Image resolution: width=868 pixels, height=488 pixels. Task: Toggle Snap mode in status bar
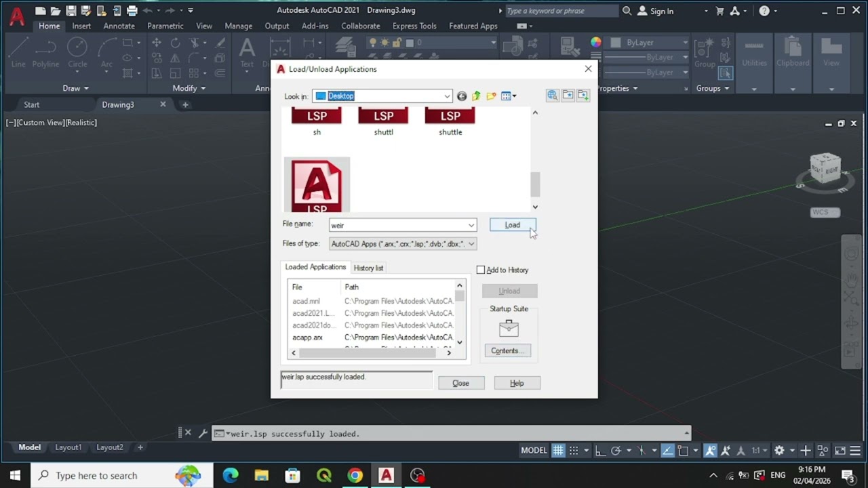click(574, 450)
